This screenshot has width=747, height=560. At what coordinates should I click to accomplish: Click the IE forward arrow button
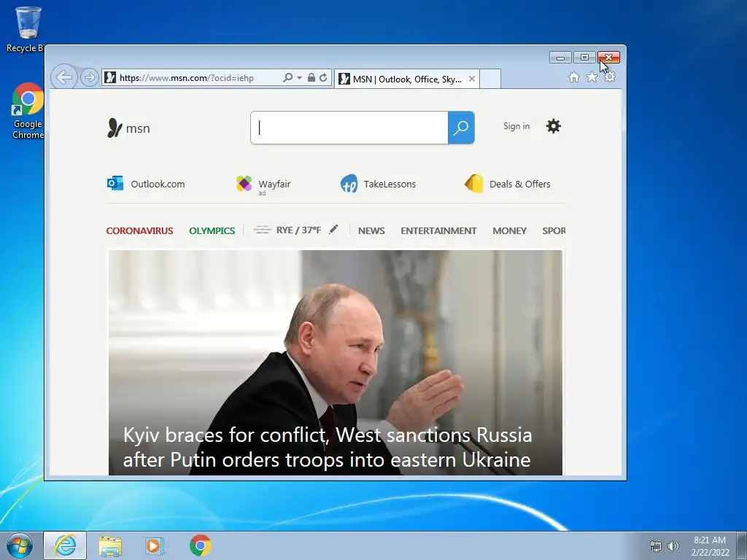tap(89, 77)
